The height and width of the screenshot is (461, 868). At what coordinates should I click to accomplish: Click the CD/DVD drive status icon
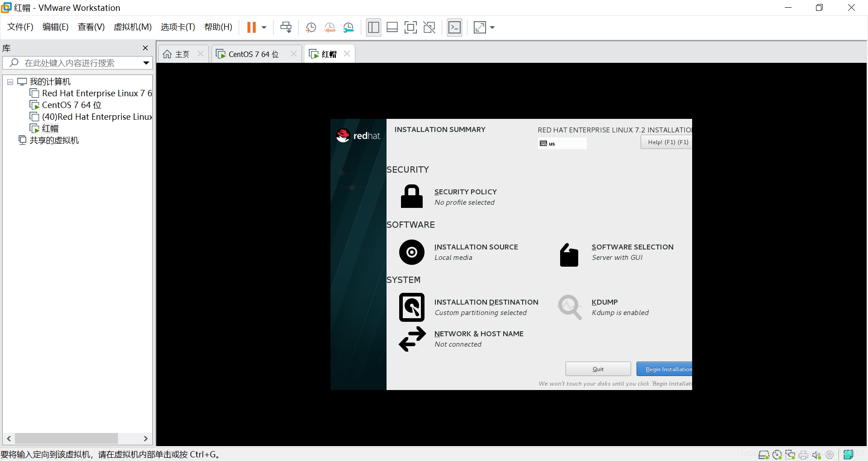point(777,455)
